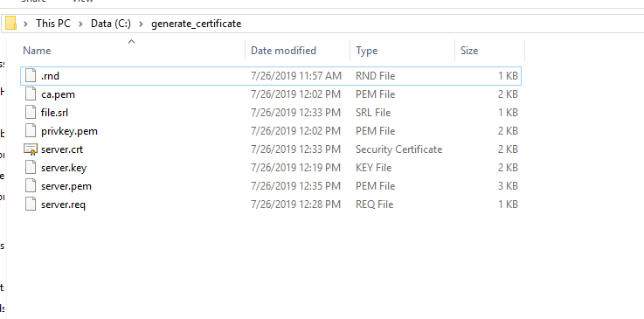This screenshot has width=644, height=319.
Task: Click the server.pem file icon
Action: pyautogui.click(x=31, y=186)
